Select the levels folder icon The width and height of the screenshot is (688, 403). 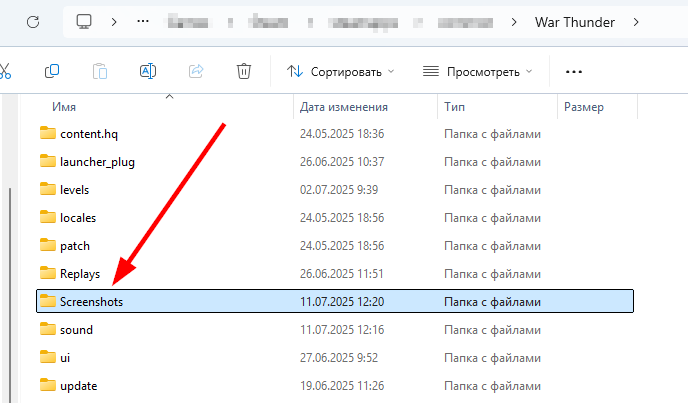coord(48,189)
